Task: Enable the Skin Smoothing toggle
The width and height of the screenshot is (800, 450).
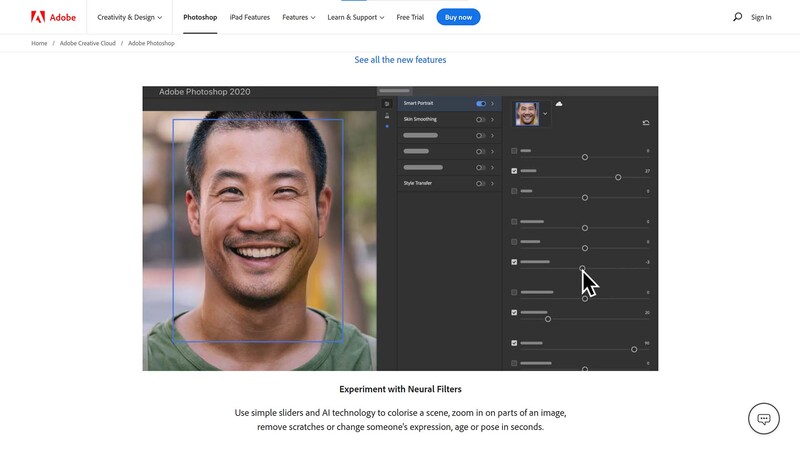Action: pyautogui.click(x=481, y=119)
